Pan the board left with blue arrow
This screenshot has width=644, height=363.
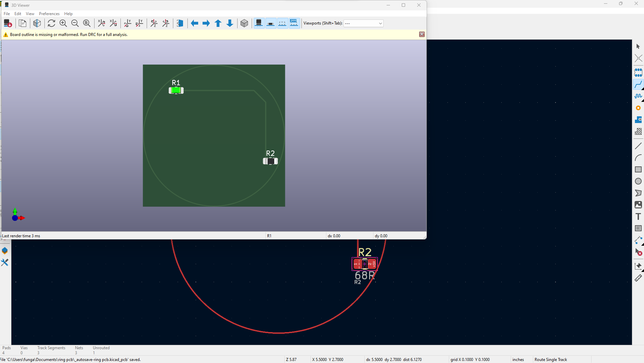point(194,23)
